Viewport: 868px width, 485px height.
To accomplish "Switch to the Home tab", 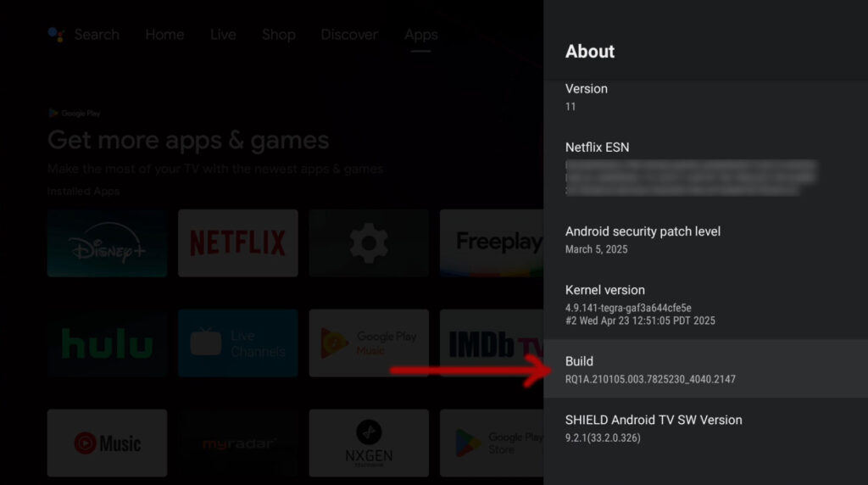I will (x=164, y=35).
